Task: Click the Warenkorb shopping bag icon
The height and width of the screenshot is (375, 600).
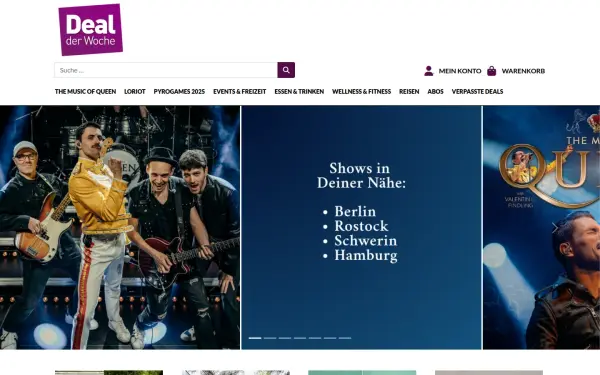Action: (x=492, y=71)
